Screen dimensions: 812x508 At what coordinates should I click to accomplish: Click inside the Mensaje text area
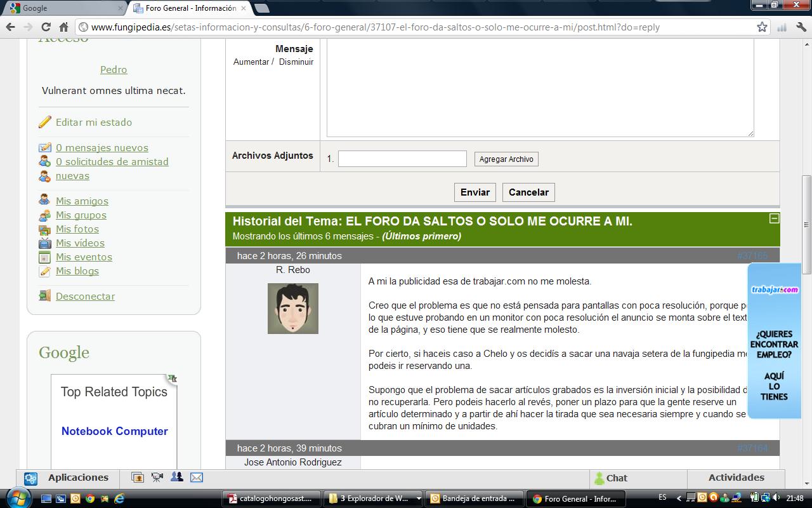coord(540,88)
